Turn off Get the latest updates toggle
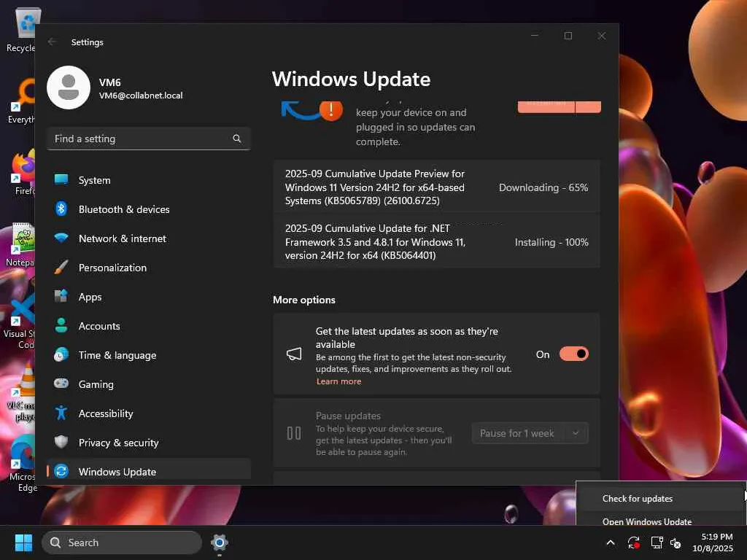 [x=574, y=354]
